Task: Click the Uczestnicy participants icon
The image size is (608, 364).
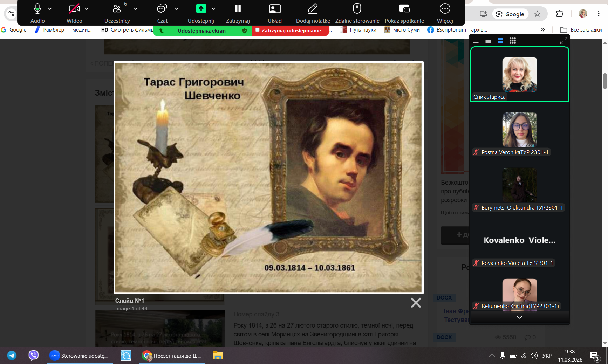Action: pos(117,9)
